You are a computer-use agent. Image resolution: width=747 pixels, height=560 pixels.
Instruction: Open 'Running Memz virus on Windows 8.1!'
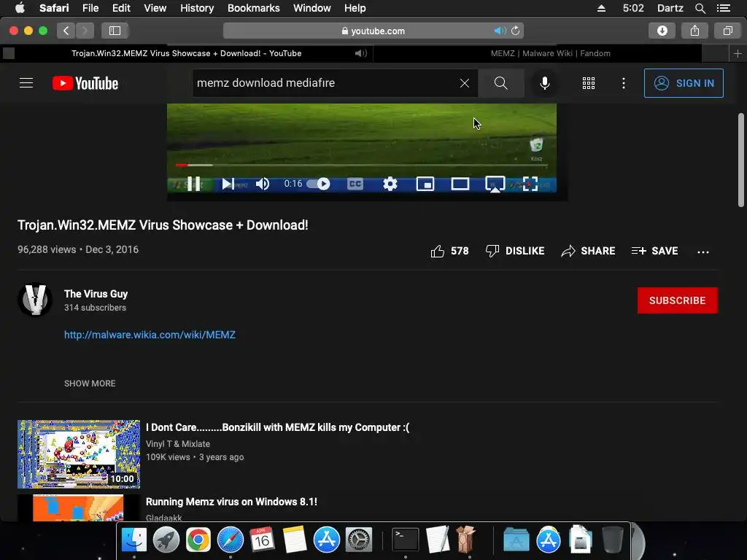pyautogui.click(x=231, y=502)
